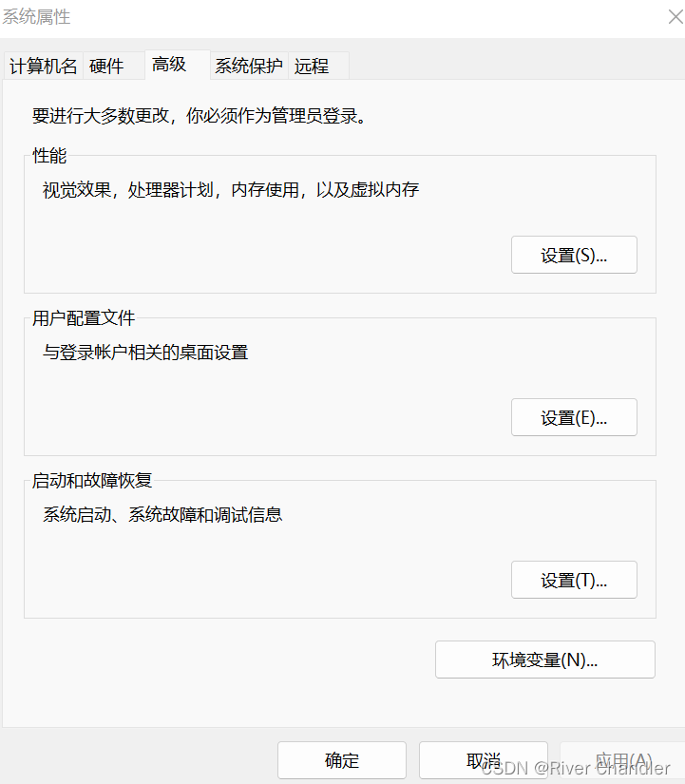The image size is (685, 784).
Task: Click the administrator login notice text
Action: pos(200,116)
